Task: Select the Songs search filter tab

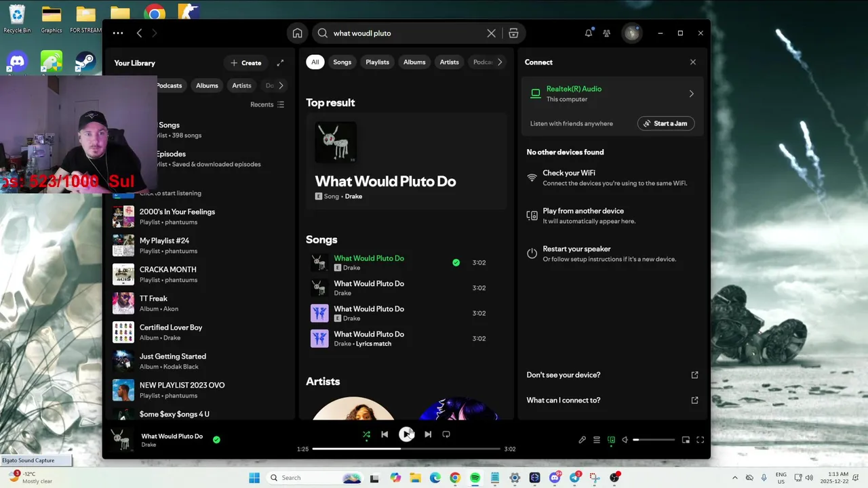Action: [342, 62]
